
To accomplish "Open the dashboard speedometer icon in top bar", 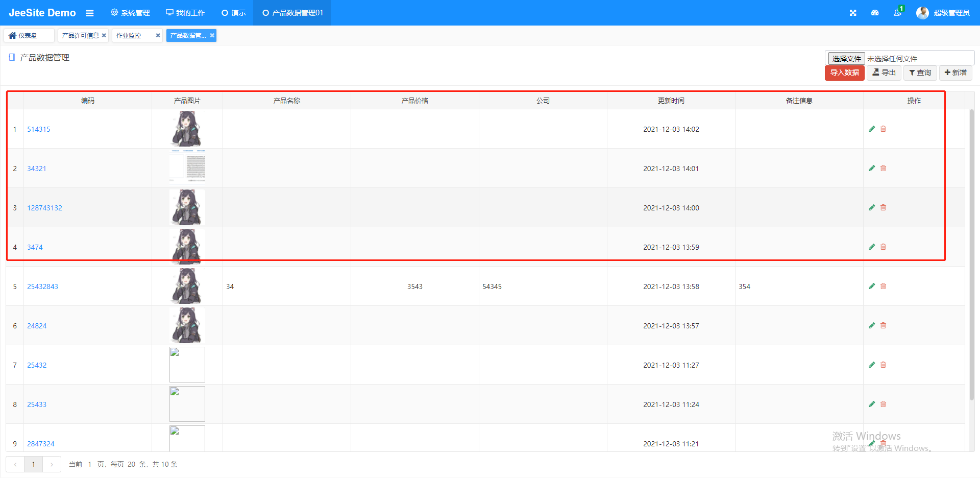I will tap(875, 13).
